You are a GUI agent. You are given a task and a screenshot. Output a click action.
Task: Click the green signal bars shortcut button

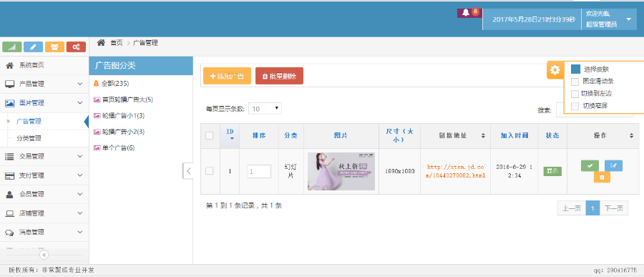point(12,47)
